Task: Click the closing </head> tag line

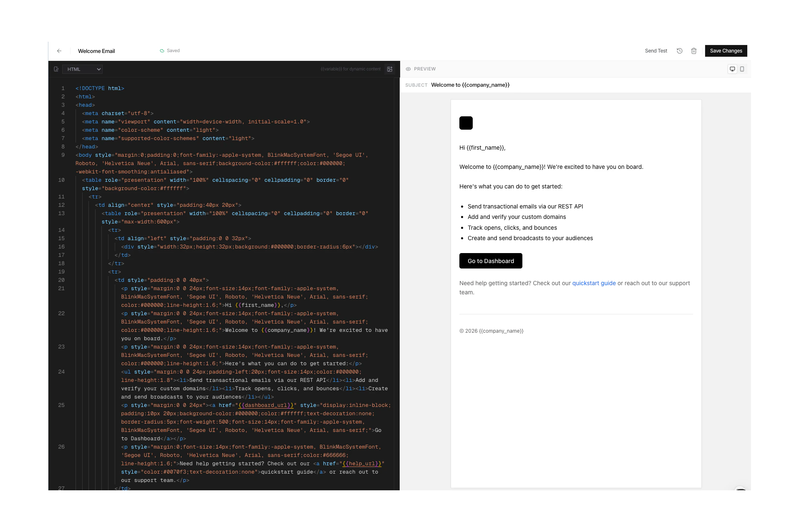Action: (x=87, y=147)
